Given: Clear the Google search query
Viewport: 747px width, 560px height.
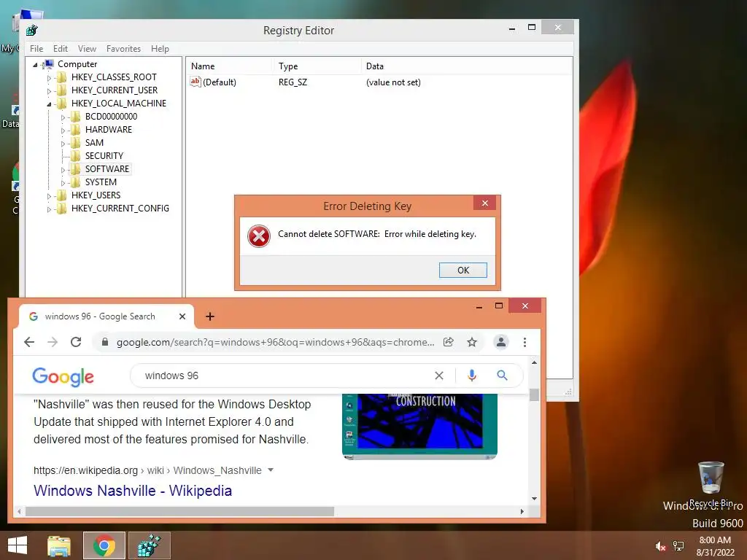Looking at the screenshot, I should tap(438, 376).
